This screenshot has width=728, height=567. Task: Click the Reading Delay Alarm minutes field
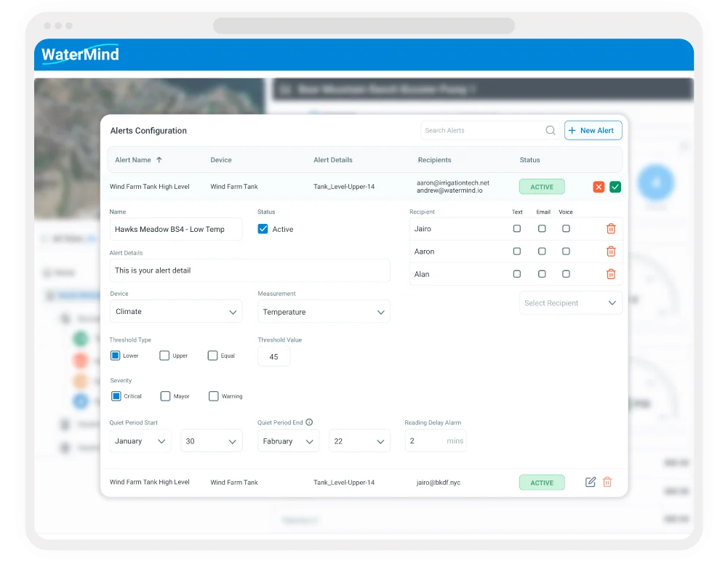[436, 441]
